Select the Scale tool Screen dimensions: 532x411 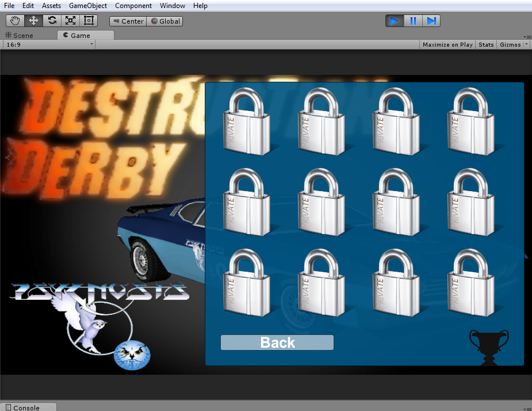(x=70, y=20)
